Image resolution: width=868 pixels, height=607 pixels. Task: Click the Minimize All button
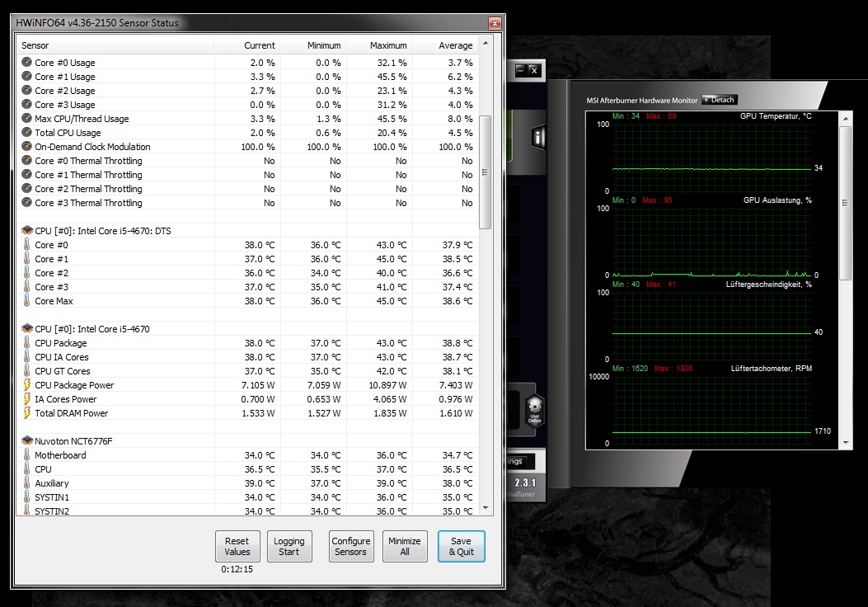click(x=405, y=546)
